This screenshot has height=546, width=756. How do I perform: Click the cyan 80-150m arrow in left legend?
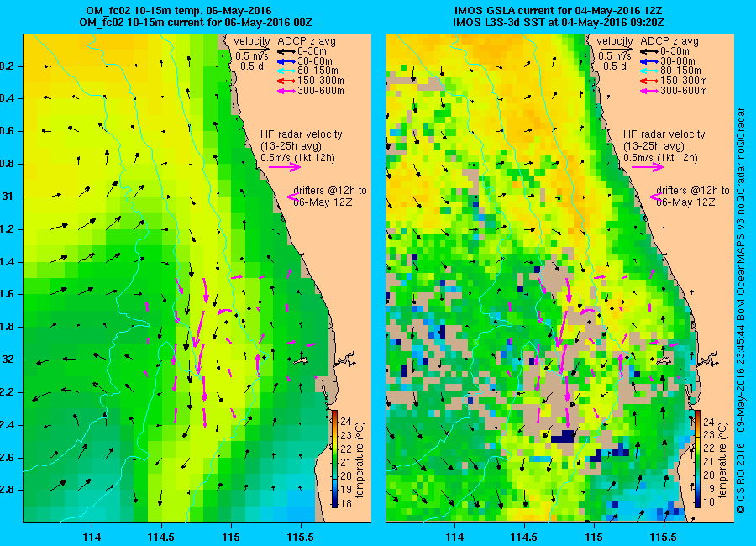[x=286, y=71]
